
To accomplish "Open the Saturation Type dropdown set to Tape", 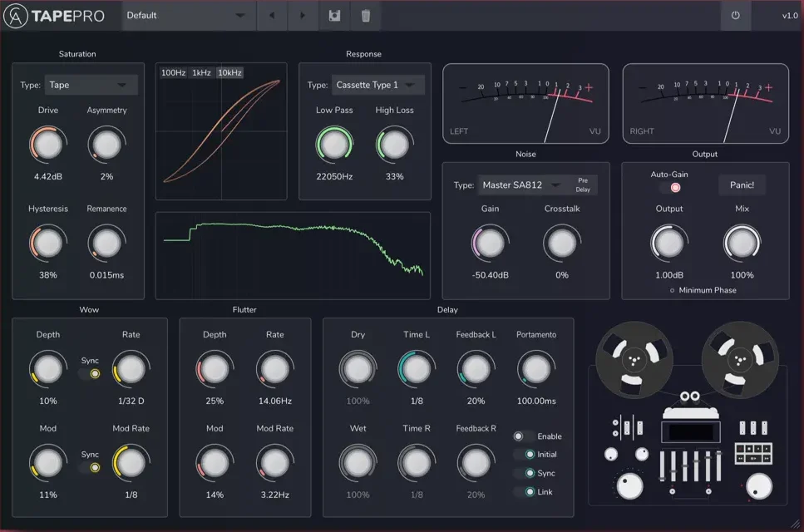I will pyautogui.click(x=91, y=85).
